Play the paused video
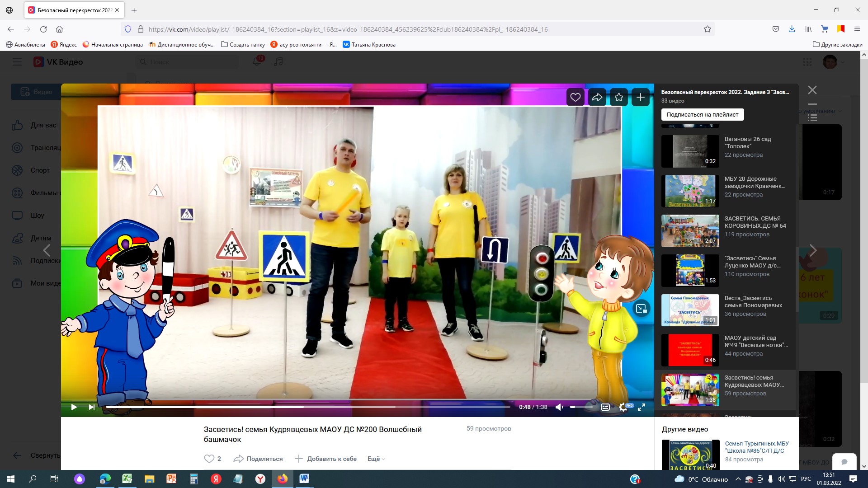Image resolution: width=868 pixels, height=488 pixels. 74,407
